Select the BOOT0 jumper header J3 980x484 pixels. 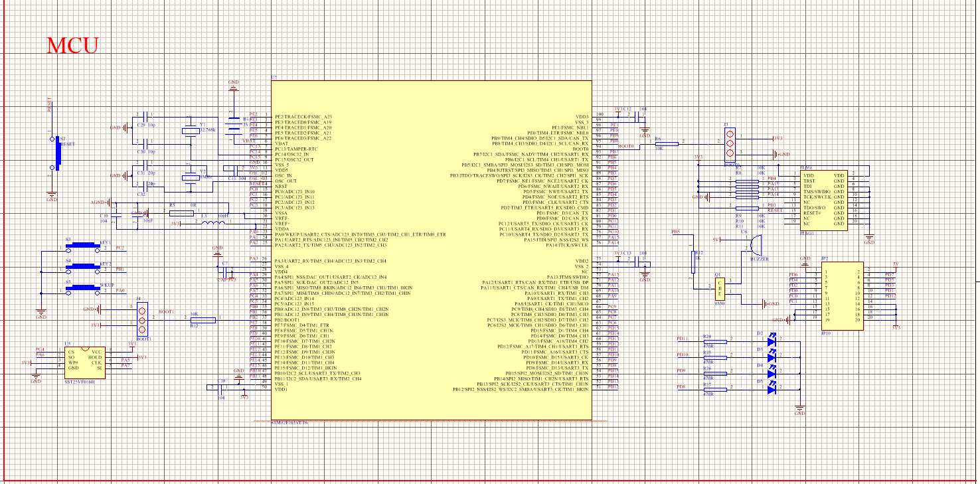click(x=730, y=143)
